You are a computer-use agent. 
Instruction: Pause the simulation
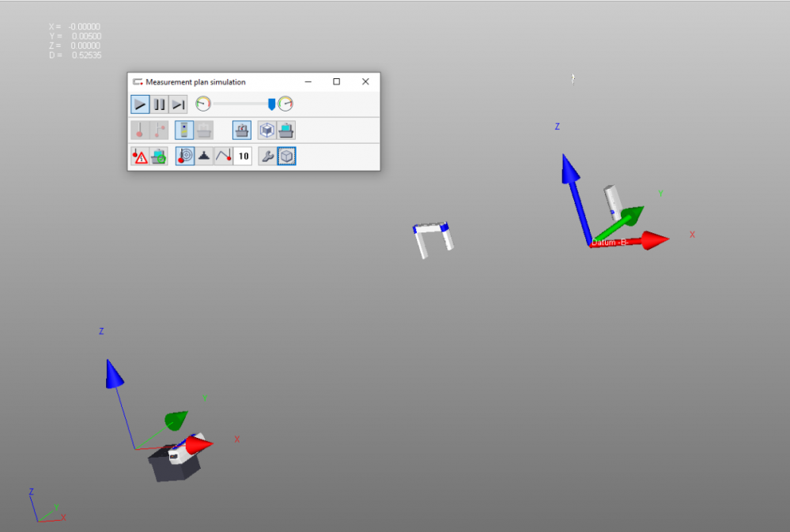[159, 104]
